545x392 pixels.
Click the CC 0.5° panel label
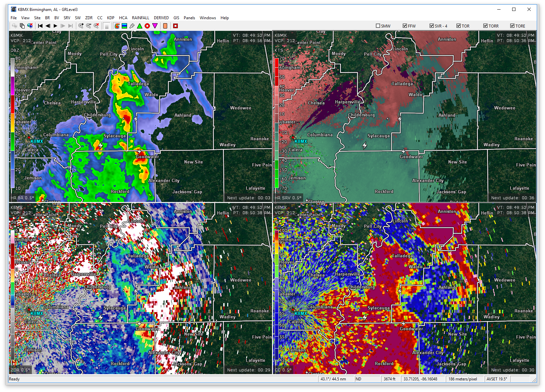(x=283, y=369)
